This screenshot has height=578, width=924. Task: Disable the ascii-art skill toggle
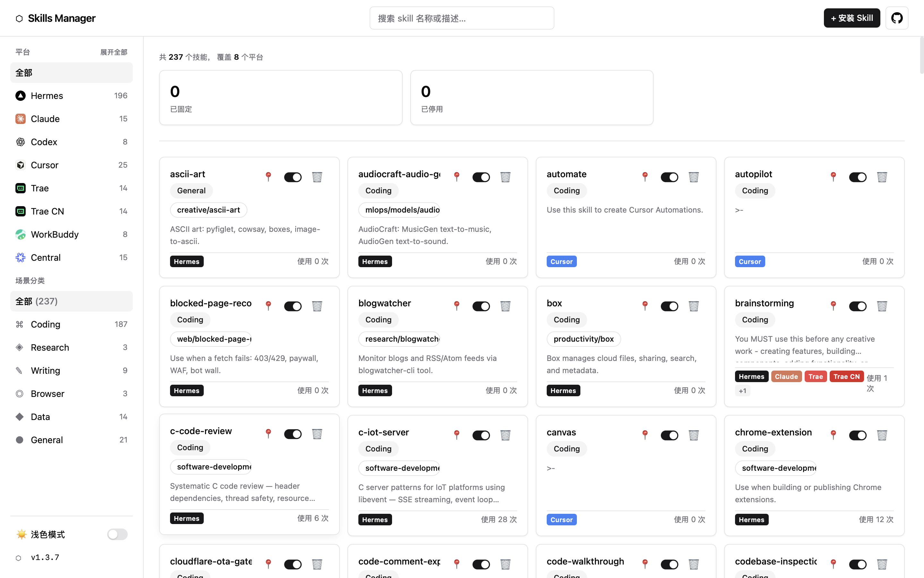(x=293, y=177)
